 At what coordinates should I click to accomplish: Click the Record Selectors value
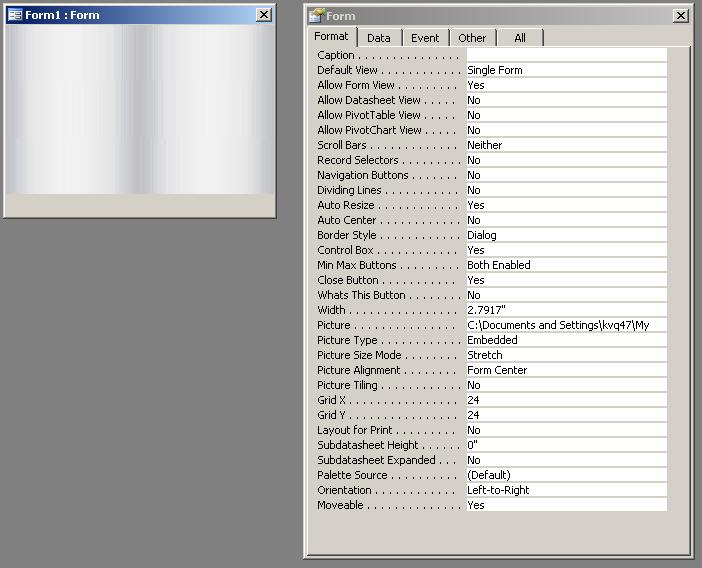coord(566,160)
